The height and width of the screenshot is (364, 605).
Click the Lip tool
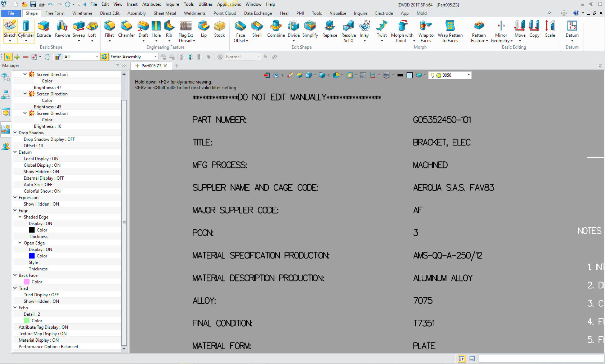tap(204, 29)
